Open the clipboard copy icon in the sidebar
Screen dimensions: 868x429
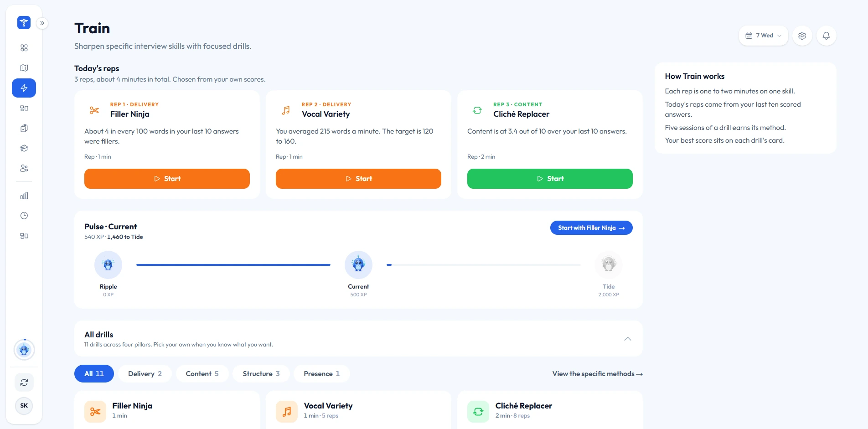tap(24, 128)
